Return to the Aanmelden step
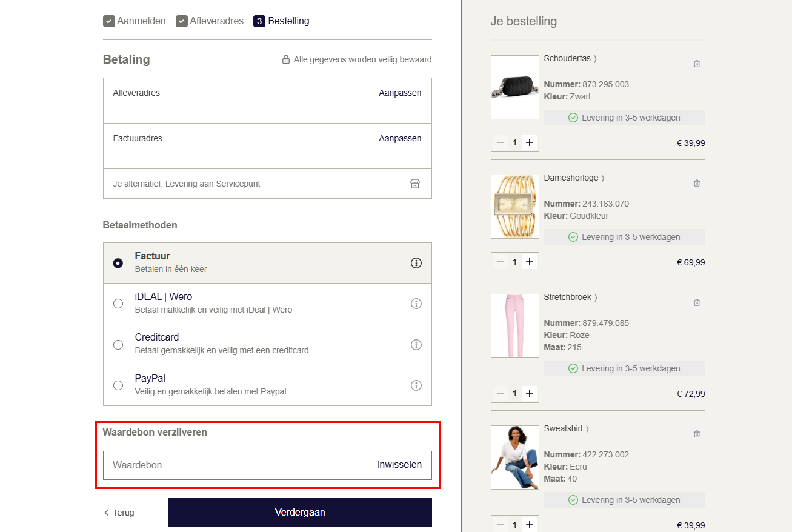 tap(135, 21)
